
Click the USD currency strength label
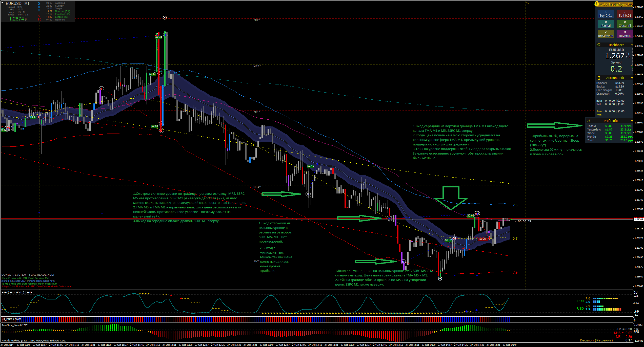pos(580,308)
